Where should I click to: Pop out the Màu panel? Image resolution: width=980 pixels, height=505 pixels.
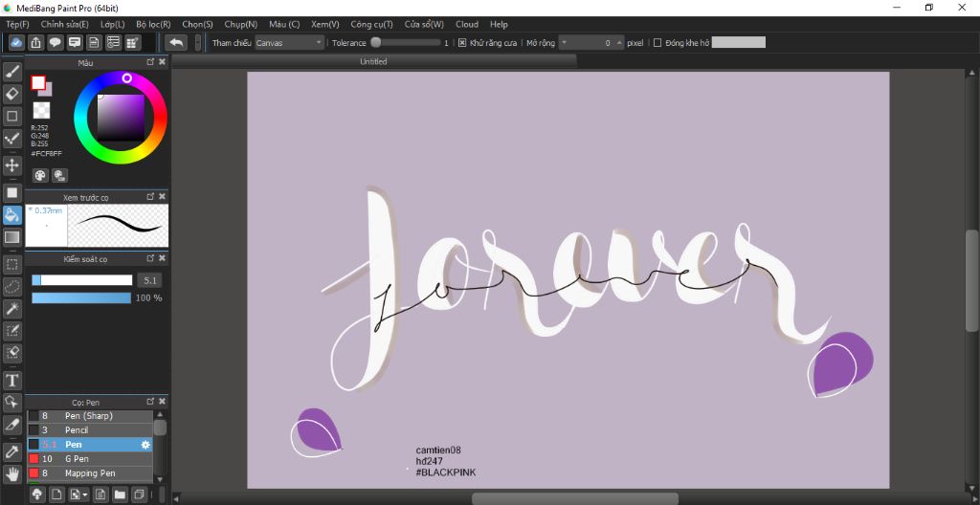150,62
